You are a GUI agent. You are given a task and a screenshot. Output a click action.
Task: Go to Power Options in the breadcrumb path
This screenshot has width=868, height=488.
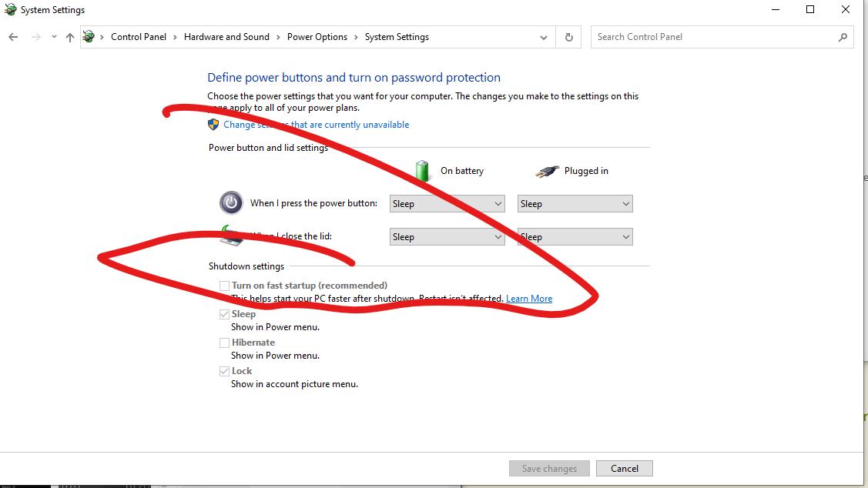(317, 36)
